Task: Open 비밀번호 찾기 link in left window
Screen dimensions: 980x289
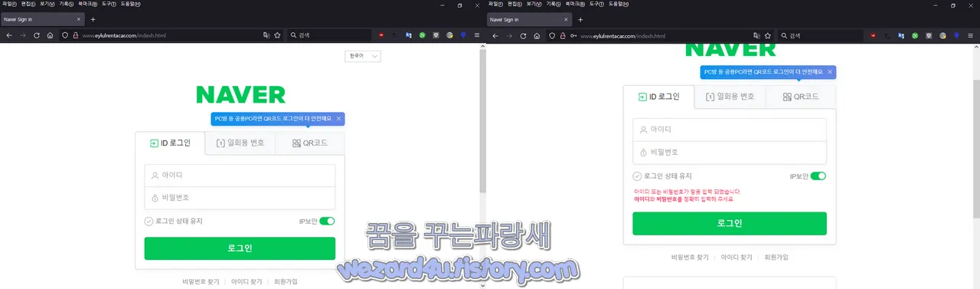Action: [x=201, y=282]
